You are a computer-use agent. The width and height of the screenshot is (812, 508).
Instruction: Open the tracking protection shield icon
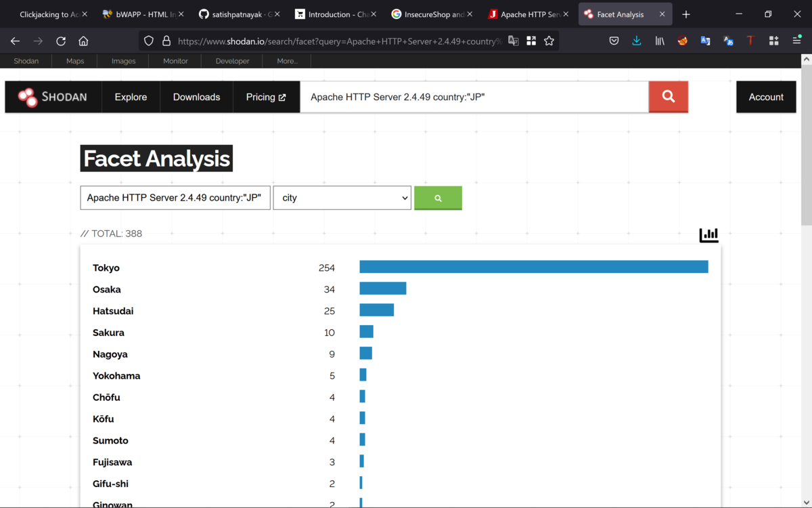coord(149,41)
